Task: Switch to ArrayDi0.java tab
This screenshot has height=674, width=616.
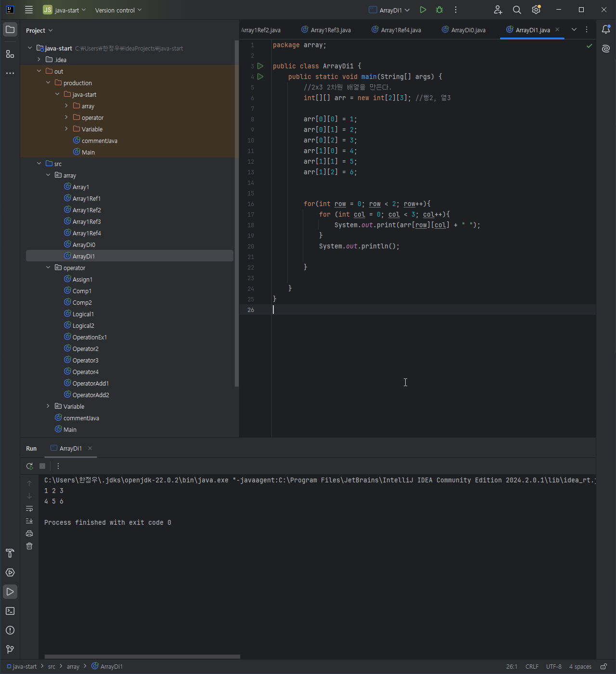Action: [x=464, y=30]
